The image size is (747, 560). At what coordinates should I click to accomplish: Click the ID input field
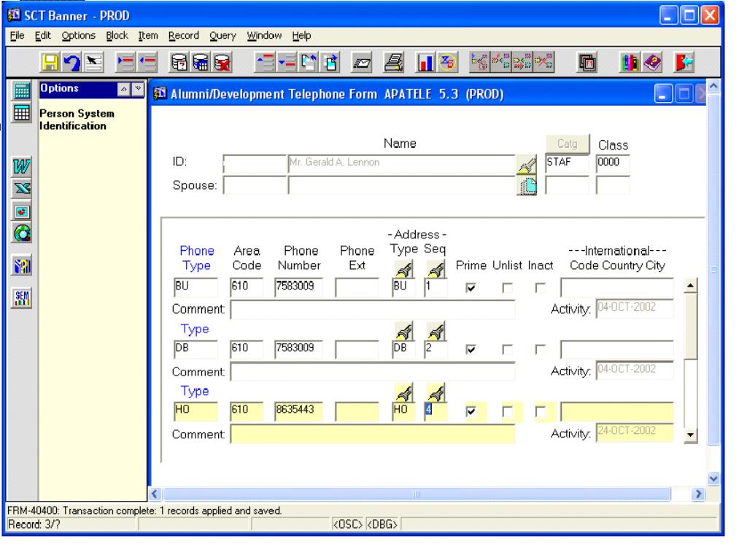click(x=255, y=163)
